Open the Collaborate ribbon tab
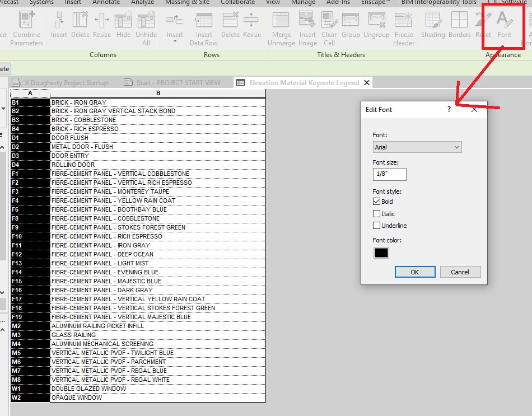The width and height of the screenshot is (532, 416). (237, 3)
